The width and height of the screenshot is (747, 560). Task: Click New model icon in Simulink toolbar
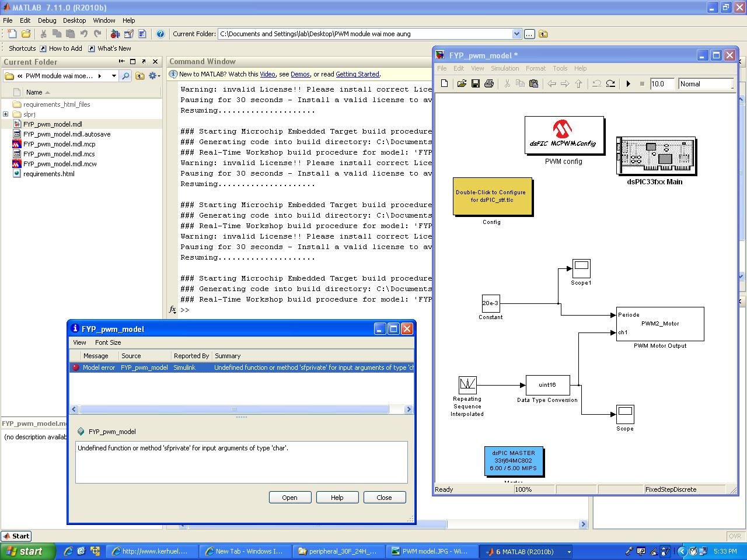(444, 84)
